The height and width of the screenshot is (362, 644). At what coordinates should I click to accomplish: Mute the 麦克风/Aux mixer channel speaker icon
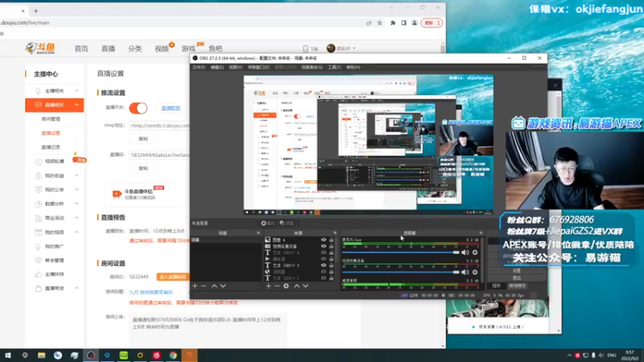[465, 253]
